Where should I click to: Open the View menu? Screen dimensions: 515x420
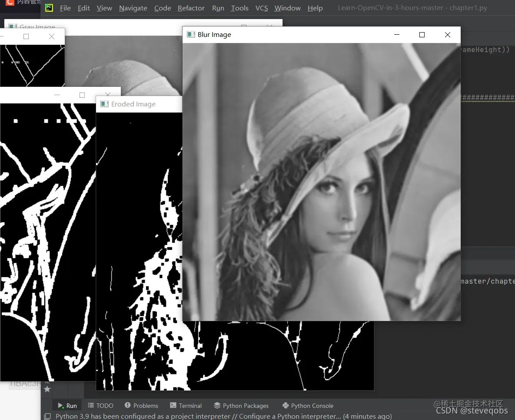[104, 8]
